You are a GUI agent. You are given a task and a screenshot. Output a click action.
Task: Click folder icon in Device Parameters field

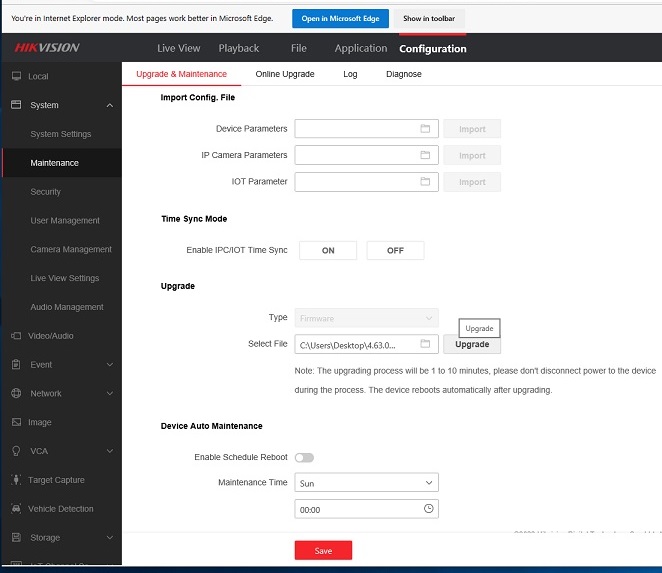coord(425,129)
